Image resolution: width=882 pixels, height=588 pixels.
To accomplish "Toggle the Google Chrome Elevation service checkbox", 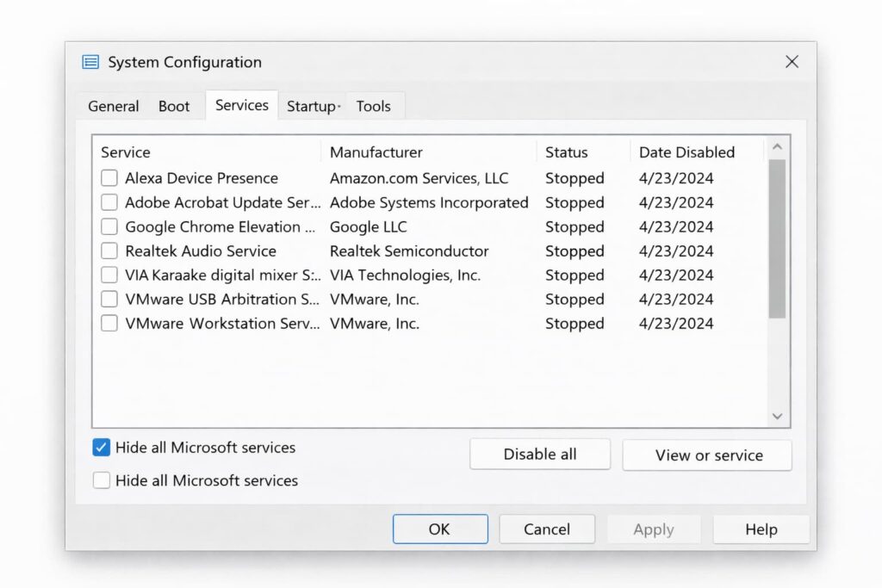I will [109, 227].
